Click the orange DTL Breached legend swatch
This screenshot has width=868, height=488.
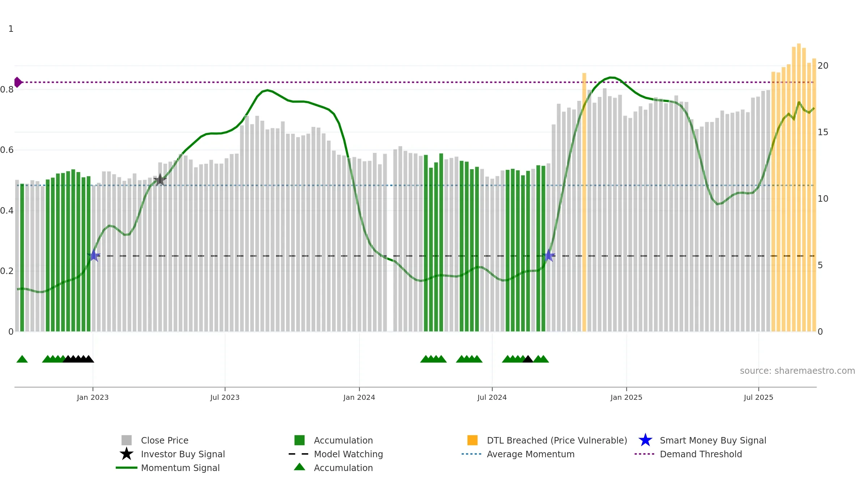[x=472, y=440]
